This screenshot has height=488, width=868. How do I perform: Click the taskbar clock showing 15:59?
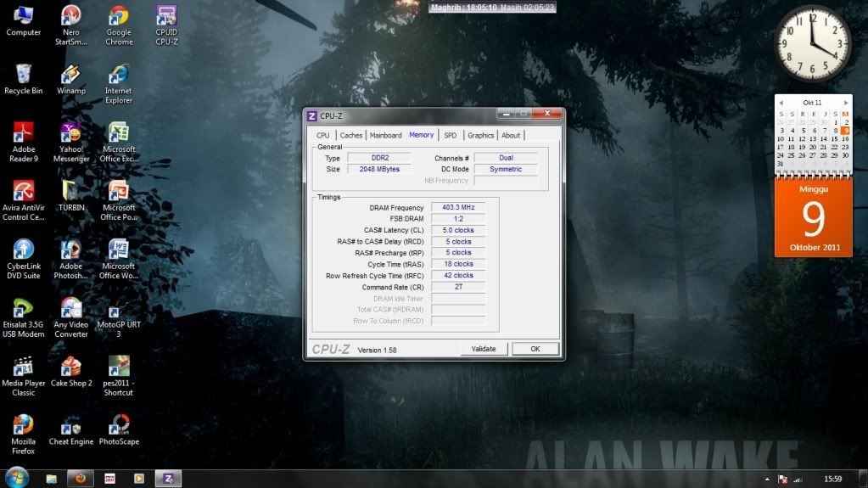coord(832,480)
